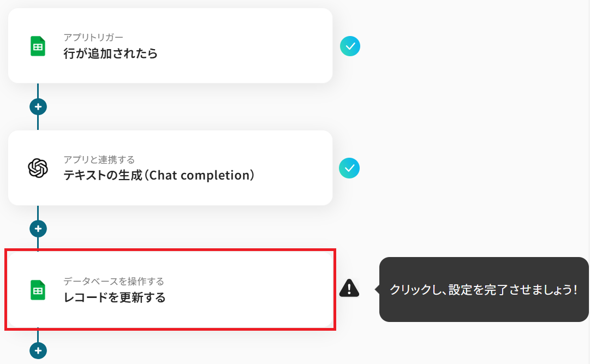The image size is (590, 364).
Task: Click the アプリと連携する label
Action: tap(99, 159)
